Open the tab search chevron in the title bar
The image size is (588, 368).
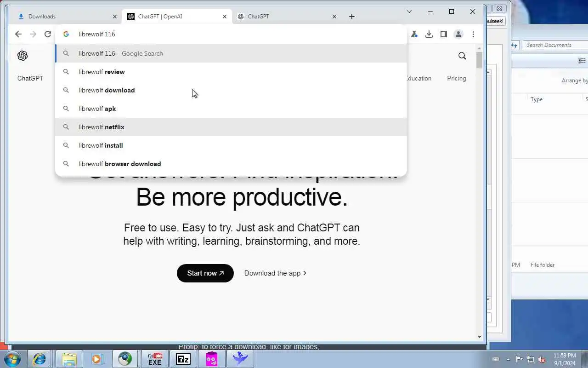(x=409, y=11)
